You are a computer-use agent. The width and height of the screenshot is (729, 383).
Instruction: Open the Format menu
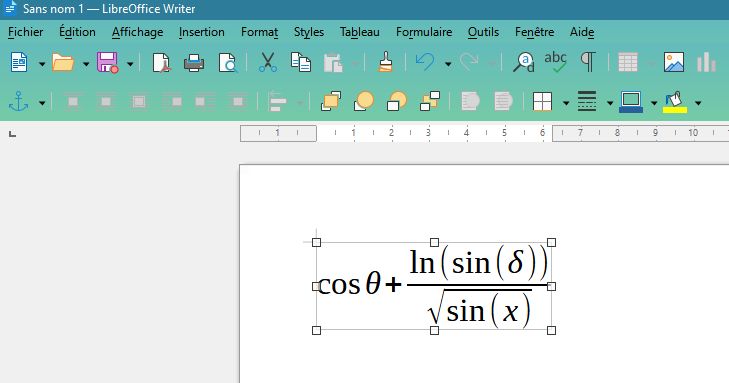pyautogui.click(x=259, y=32)
